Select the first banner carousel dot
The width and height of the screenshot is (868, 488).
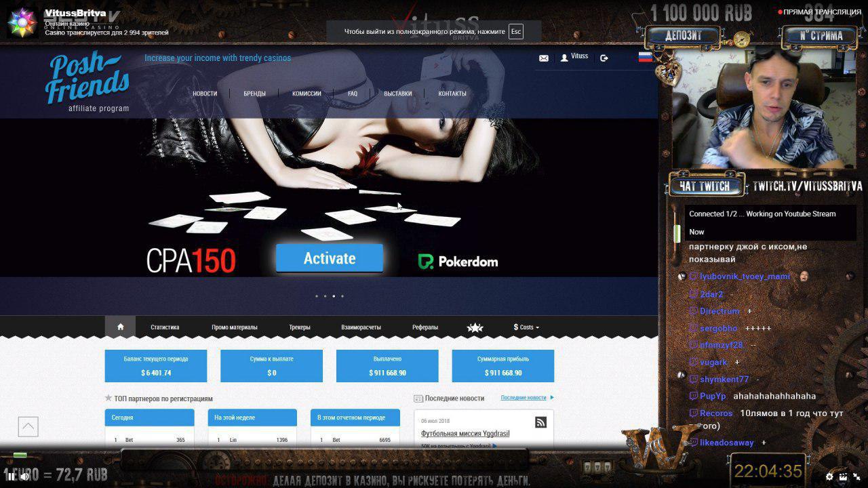(316, 296)
